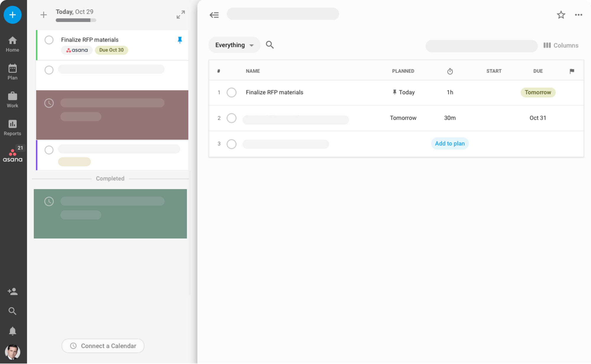Image resolution: width=591 pixels, height=364 pixels.
Task: Click the Add to plan button
Action: [x=449, y=143]
